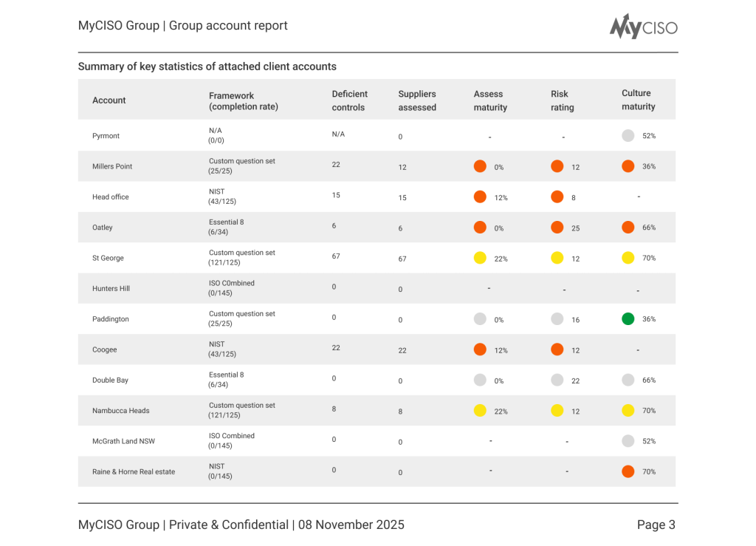
Task: Click the gray Risk rating dot for Paddington
Action: click(x=557, y=318)
